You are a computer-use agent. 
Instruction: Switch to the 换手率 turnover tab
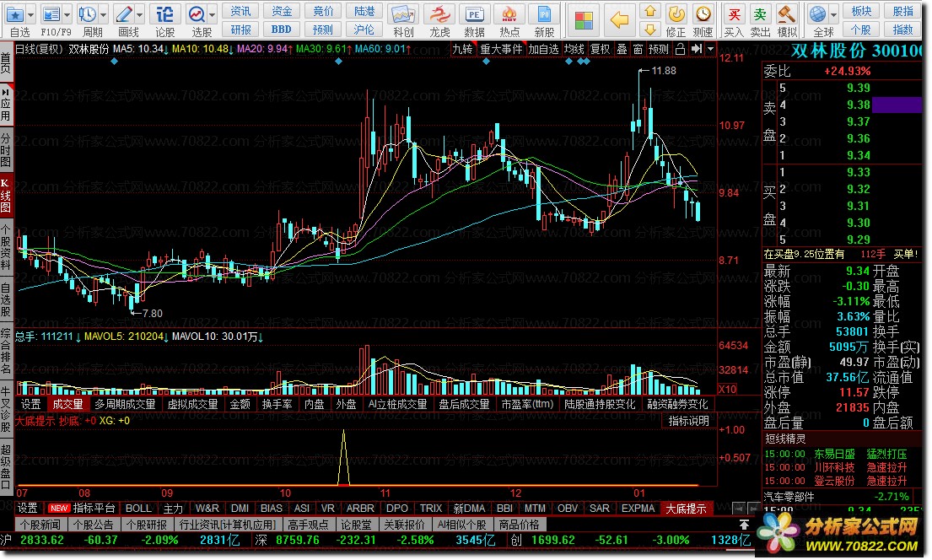(x=277, y=404)
